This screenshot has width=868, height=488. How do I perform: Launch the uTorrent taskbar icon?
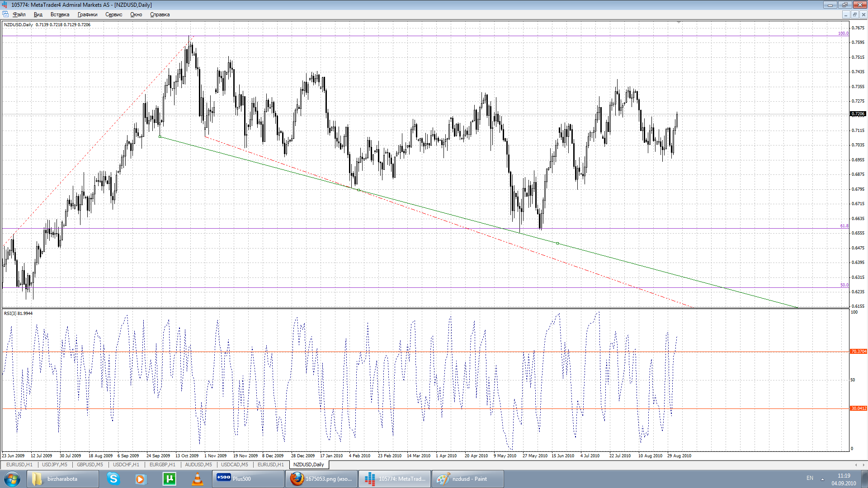[169, 479]
